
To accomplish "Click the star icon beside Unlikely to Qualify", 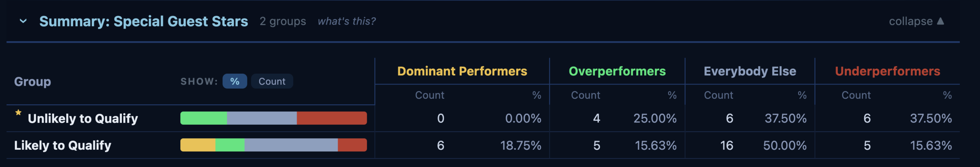I will pos(18,112).
